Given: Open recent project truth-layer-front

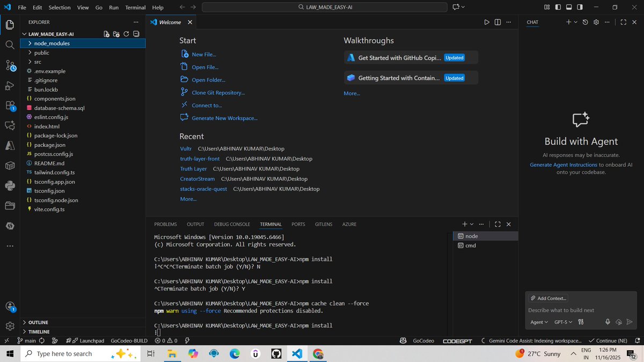Looking at the screenshot, I should pyautogui.click(x=200, y=159).
